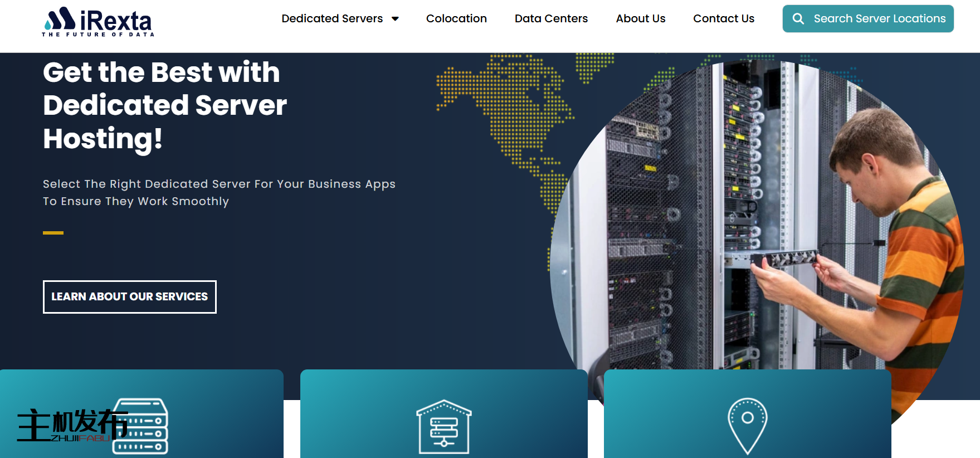Open Data Centers in navigation
980x458 pixels.
click(x=551, y=19)
